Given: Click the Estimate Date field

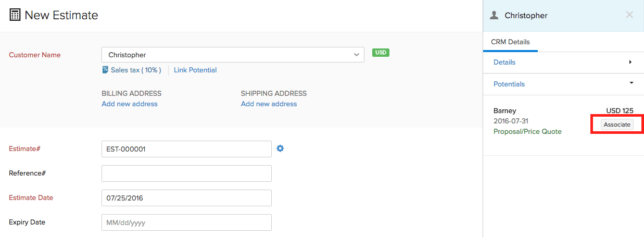Looking at the screenshot, I should pos(186,198).
